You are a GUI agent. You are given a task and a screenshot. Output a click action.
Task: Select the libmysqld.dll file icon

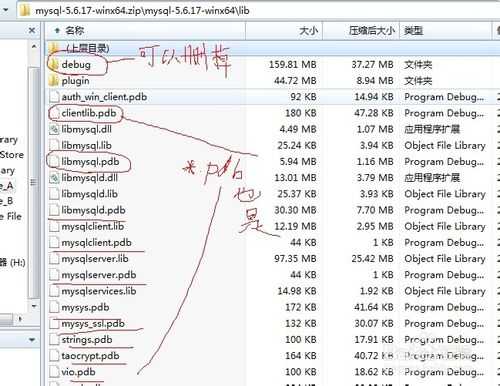(54, 178)
